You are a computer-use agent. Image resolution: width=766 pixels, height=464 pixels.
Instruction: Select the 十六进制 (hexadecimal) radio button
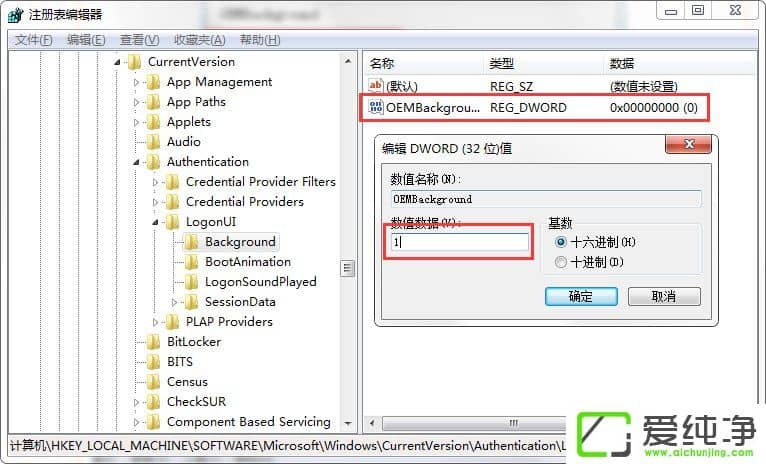pos(561,242)
